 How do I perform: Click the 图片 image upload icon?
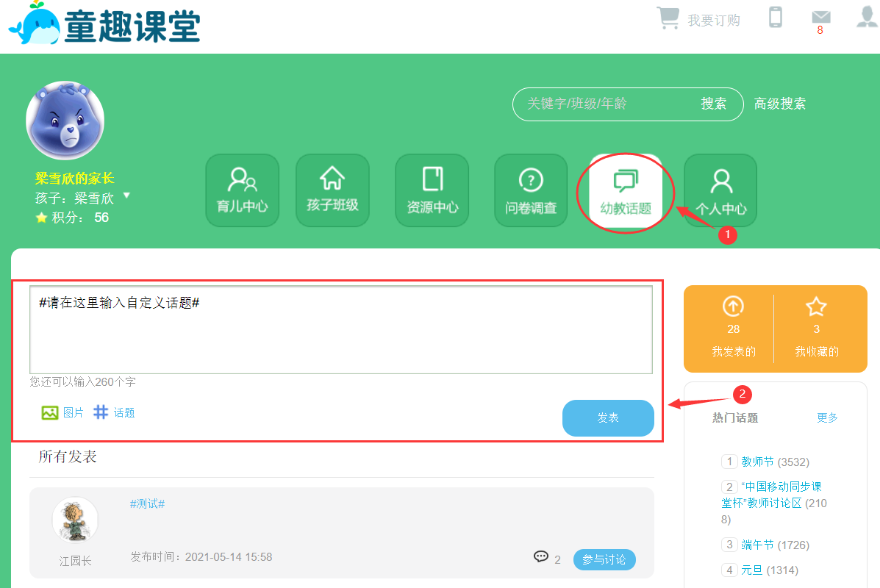coord(50,413)
